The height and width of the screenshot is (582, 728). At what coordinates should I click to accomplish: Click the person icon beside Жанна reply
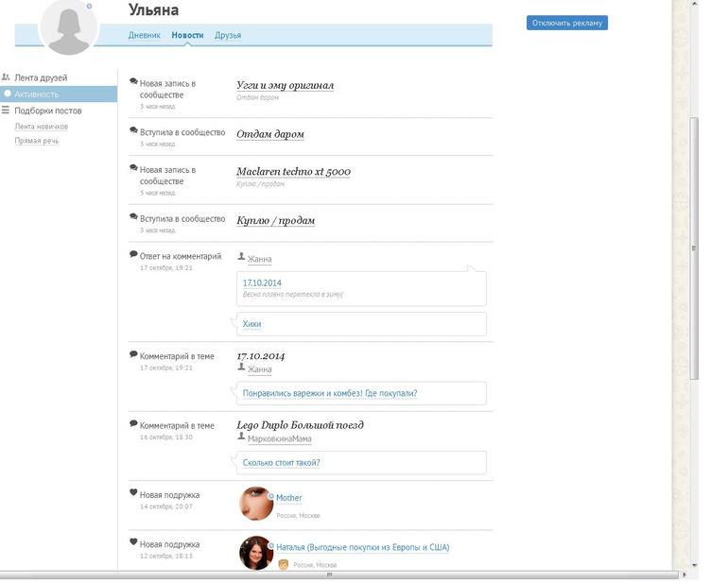[241, 257]
